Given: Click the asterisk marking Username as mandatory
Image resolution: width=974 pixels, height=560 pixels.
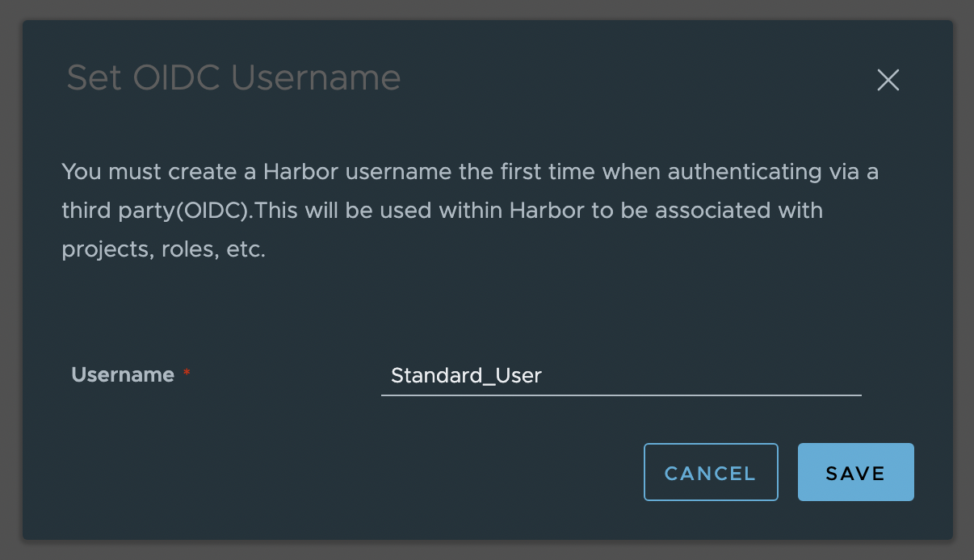Looking at the screenshot, I should (x=187, y=371).
